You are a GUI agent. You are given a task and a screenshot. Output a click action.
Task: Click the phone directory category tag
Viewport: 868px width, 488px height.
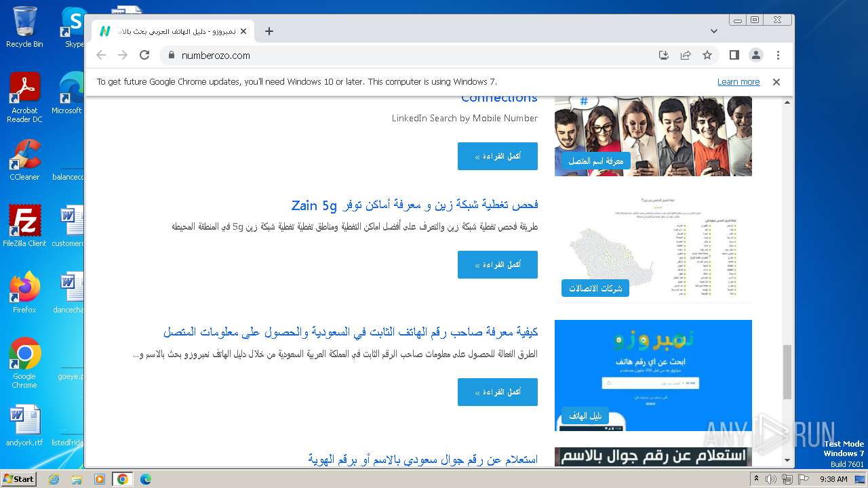pos(585,415)
